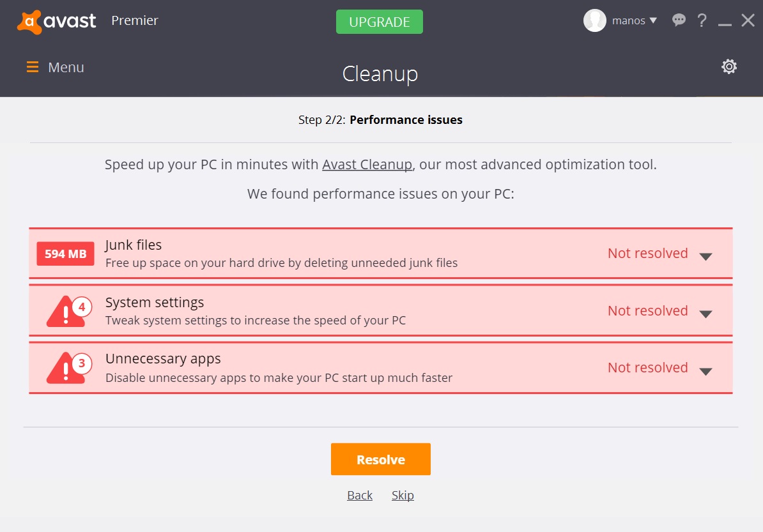Screen dimensions: 763x532
Task: Click the Unnecessary apps warning icon
Action: coord(66,369)
